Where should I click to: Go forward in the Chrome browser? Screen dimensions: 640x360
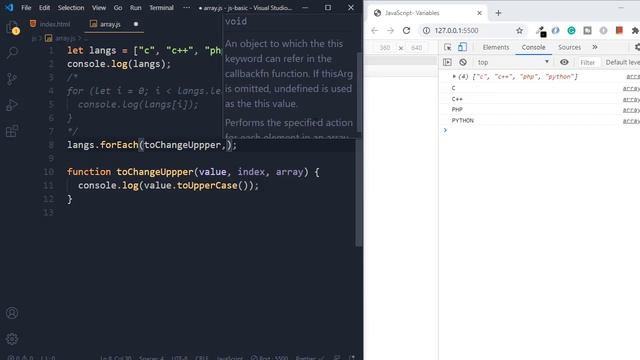point(391,31)
